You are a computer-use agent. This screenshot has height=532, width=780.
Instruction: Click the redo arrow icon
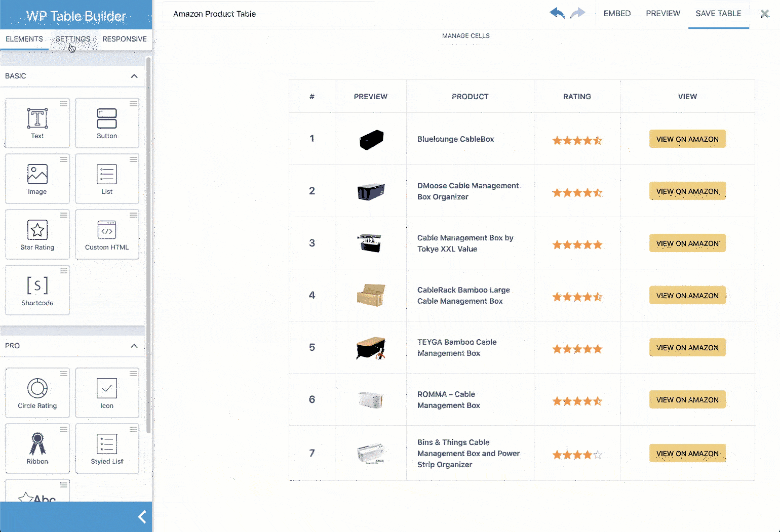point(577,13)
